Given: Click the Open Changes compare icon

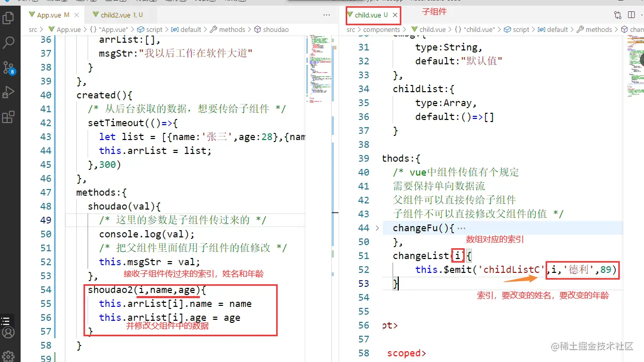Looking at the screenshot, I should 618,15.
